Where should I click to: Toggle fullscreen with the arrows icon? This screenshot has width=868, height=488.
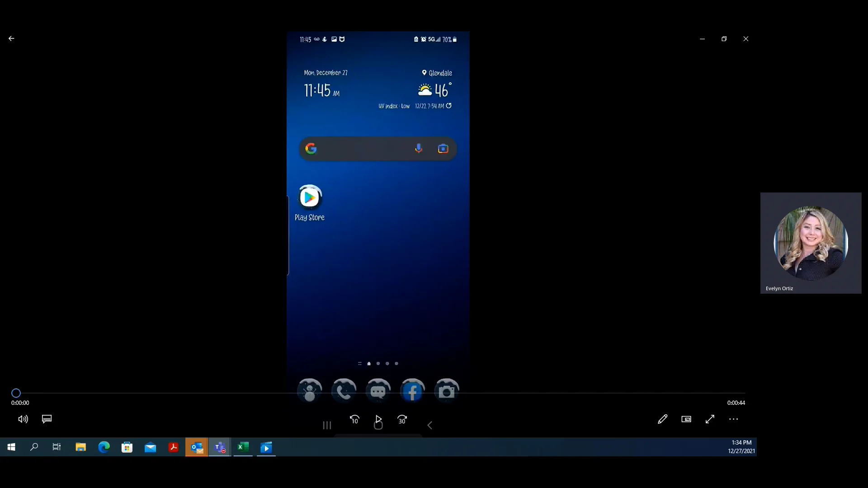click(x=710, y=419)
